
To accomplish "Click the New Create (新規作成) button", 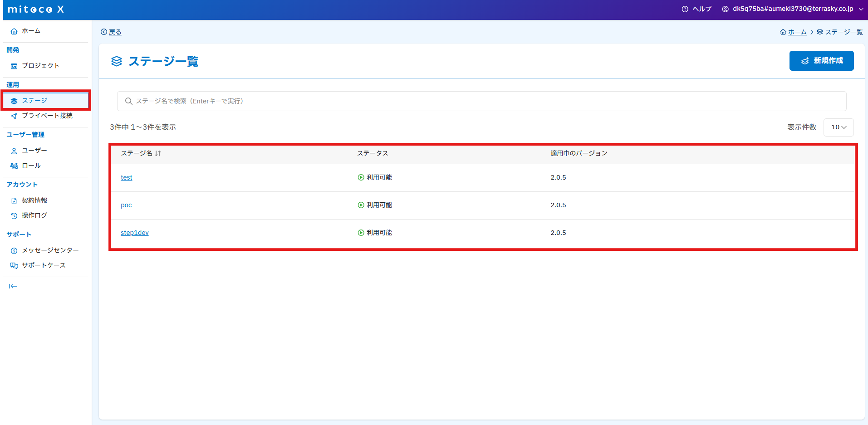I will 821,61.
